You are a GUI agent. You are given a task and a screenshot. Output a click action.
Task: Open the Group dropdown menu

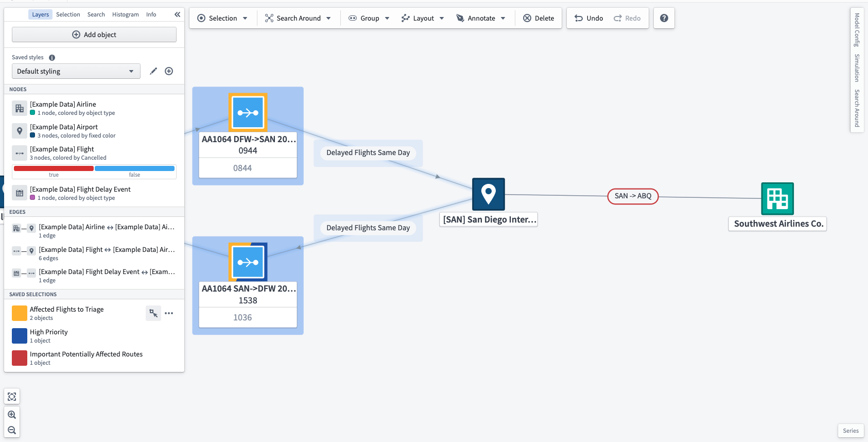pos(369,18)
